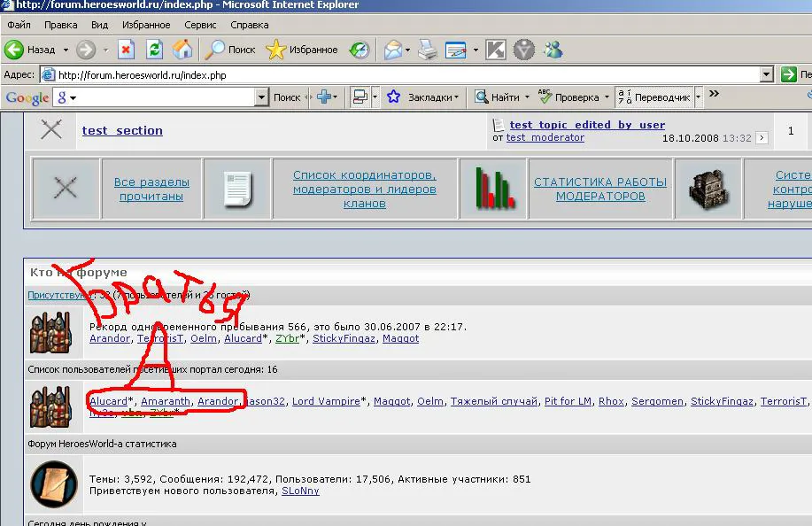Open the Избранное menu

click(146, 25)
